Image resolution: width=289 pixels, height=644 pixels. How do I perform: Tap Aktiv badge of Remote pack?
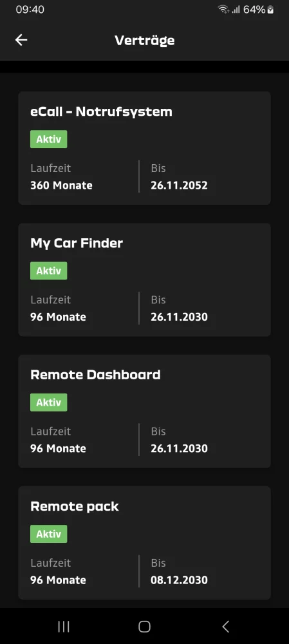click(x=48, y=534)
